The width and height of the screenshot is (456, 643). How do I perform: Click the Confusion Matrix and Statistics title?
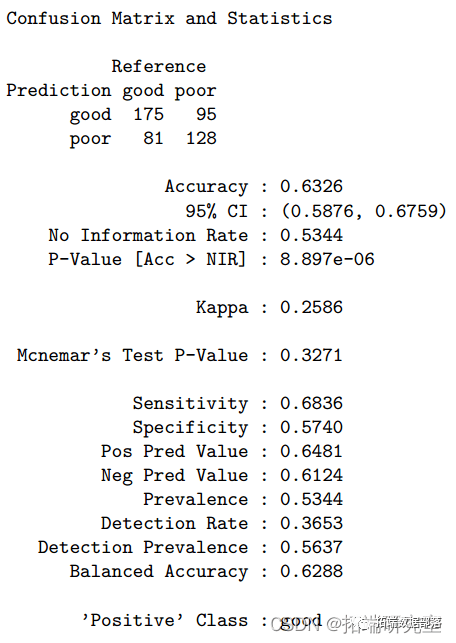[169, 18]
